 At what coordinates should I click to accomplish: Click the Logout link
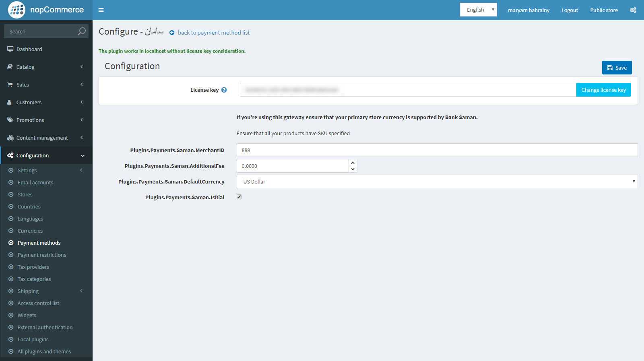click(570, 10)
